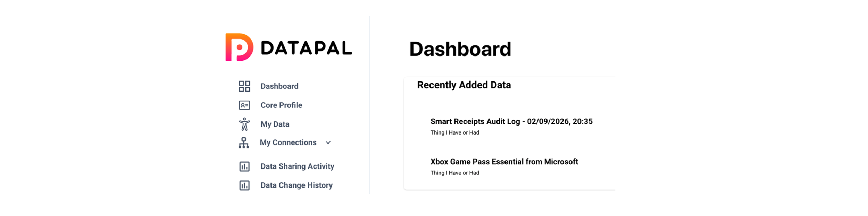Click 'Thing I Have or Had' under Xbox

455,173
